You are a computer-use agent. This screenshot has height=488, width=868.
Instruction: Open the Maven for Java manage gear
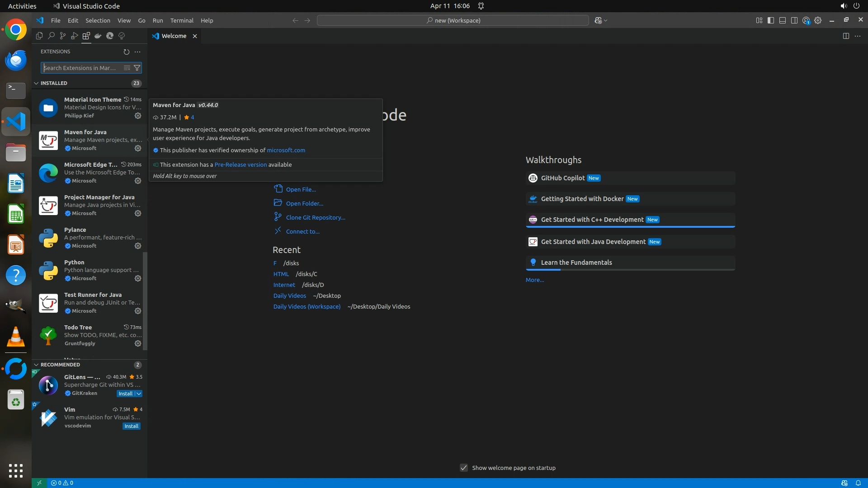coord(138,148)
